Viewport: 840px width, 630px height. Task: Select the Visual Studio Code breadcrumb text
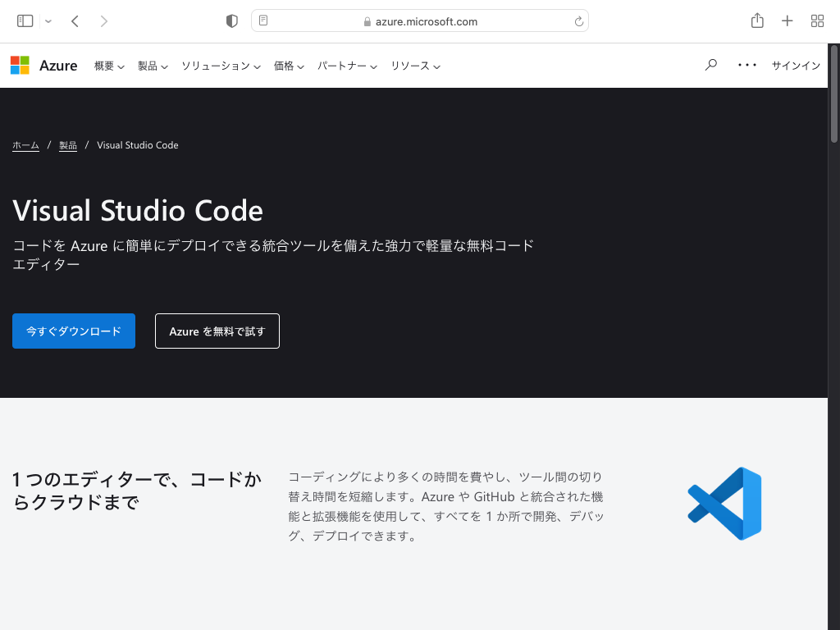[x=138, y=145]
